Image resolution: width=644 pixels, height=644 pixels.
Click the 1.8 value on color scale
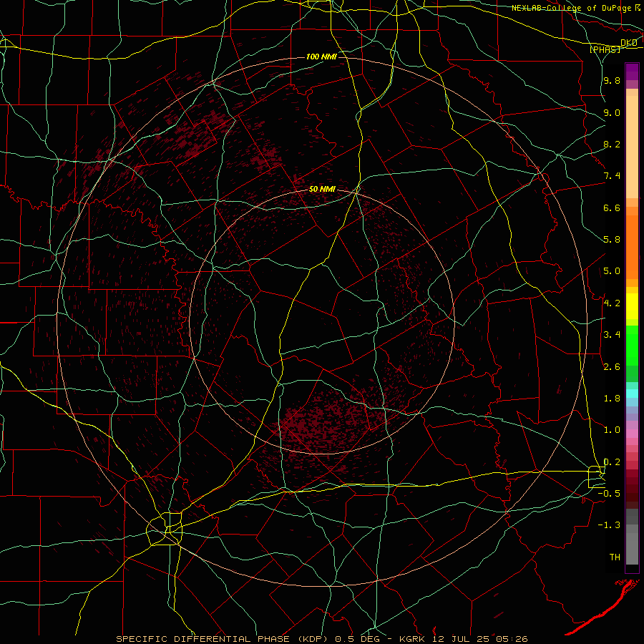tap(612, 399)
